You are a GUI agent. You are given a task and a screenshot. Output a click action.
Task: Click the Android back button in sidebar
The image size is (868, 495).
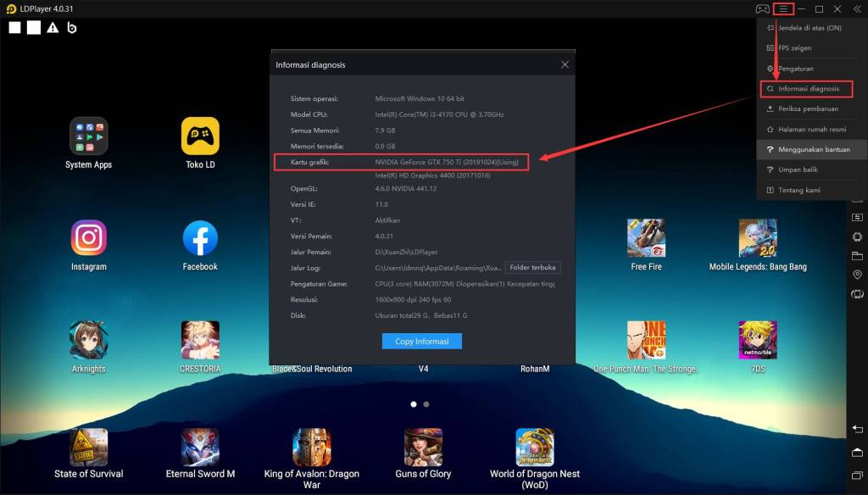(x=857, y=429)
